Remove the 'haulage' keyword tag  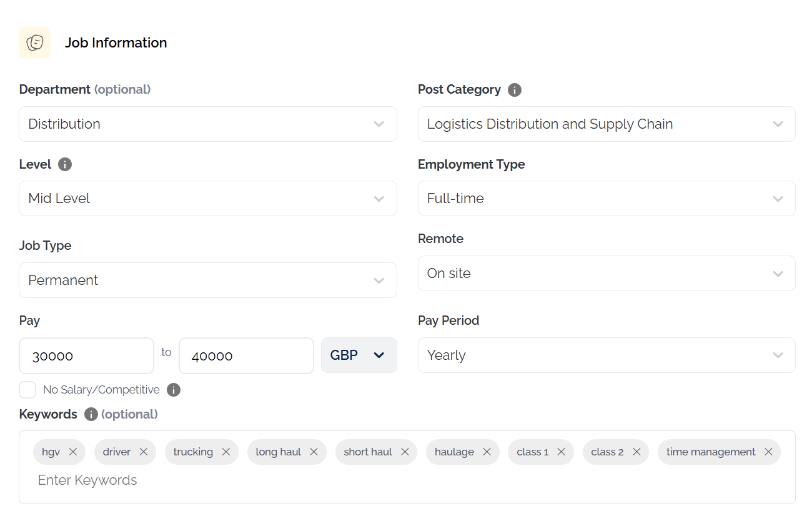tap(487, 452)
